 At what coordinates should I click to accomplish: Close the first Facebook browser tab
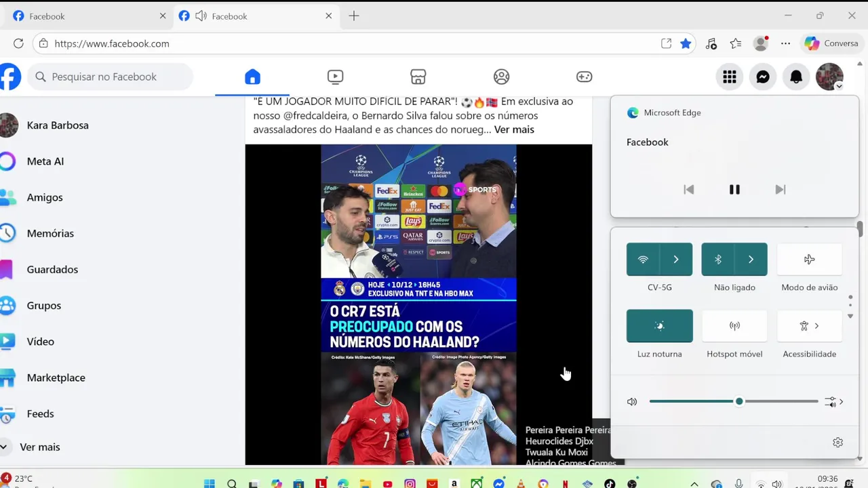click(163, 16)
